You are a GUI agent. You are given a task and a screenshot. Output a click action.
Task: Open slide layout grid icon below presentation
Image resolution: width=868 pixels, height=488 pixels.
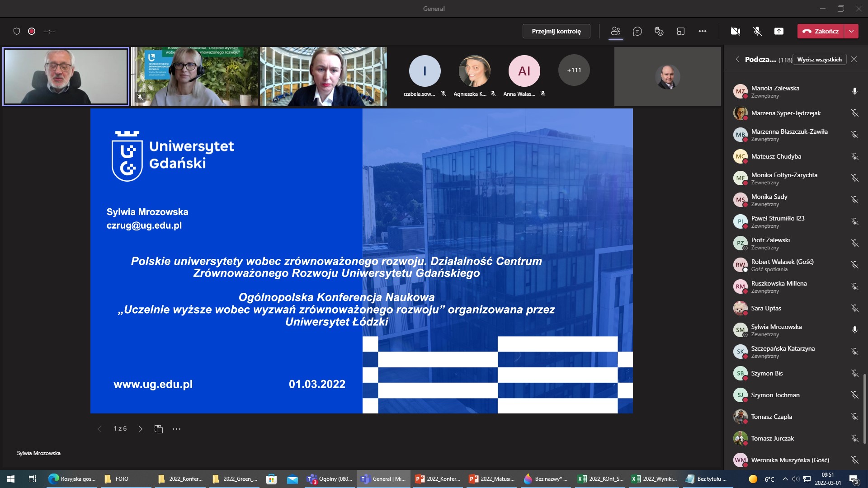tap(158, 428)
